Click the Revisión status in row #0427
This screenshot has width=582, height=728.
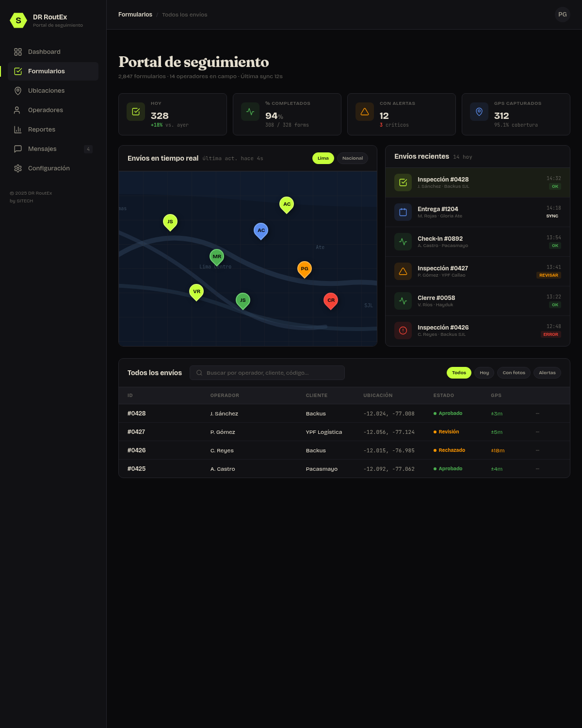(x=446, y=432)
